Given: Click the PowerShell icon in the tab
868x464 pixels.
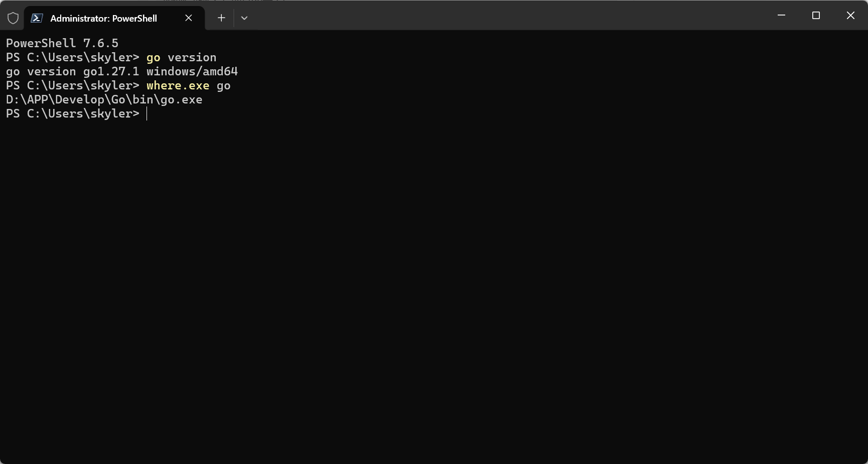Looking at the screenshot, I should [37, 18].
